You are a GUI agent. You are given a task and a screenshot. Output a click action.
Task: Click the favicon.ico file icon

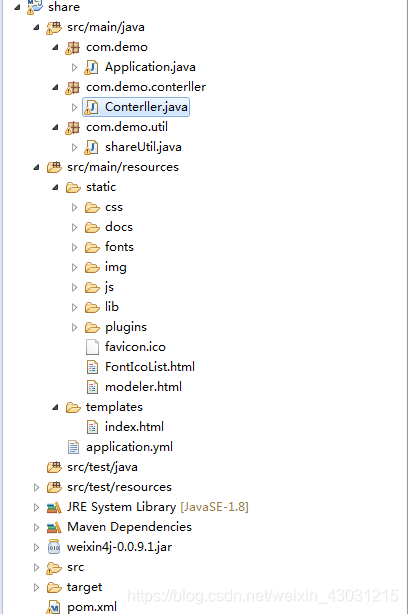tap(92, 347)
